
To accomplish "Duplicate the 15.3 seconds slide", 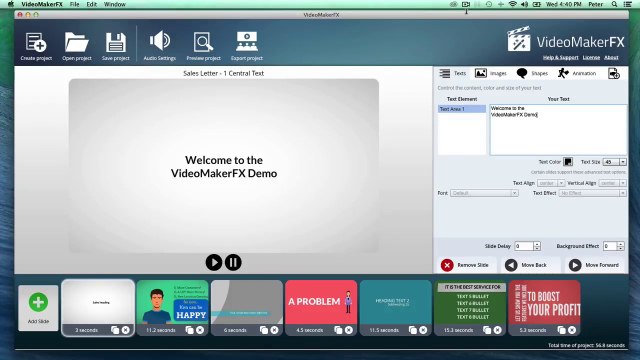I will tap(487, 330).
